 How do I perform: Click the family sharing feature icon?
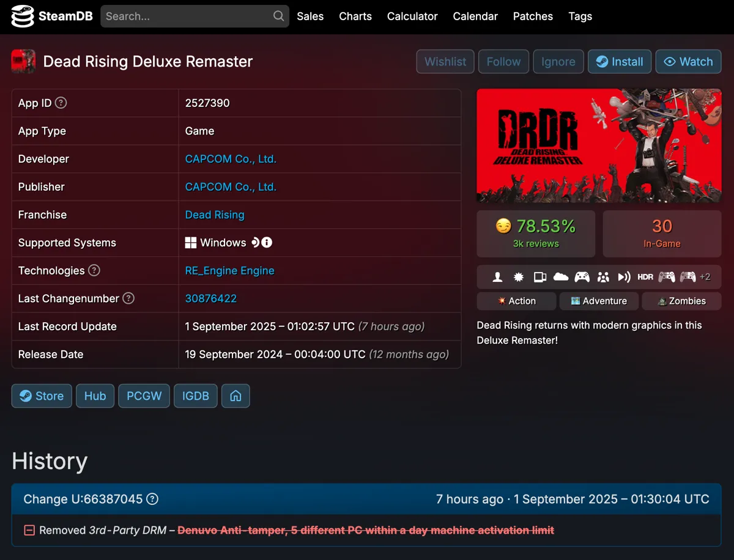tap(603, 277)
